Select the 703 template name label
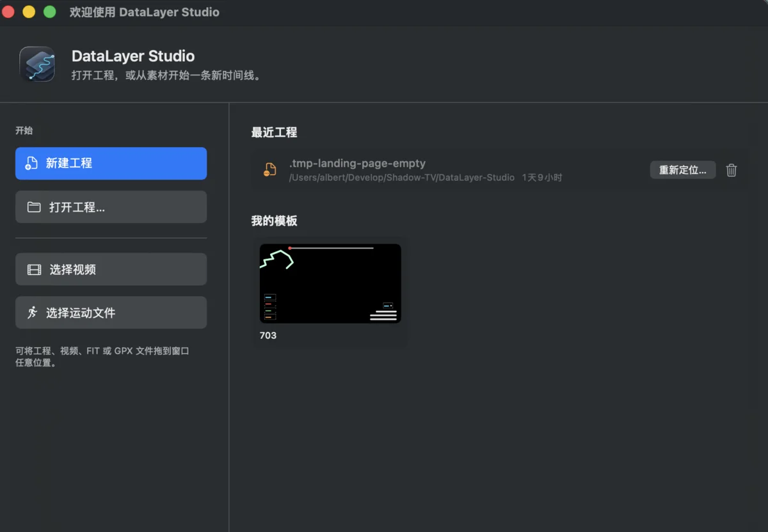The height and width of the screenshot is (532, 768). tap(268, 335)
